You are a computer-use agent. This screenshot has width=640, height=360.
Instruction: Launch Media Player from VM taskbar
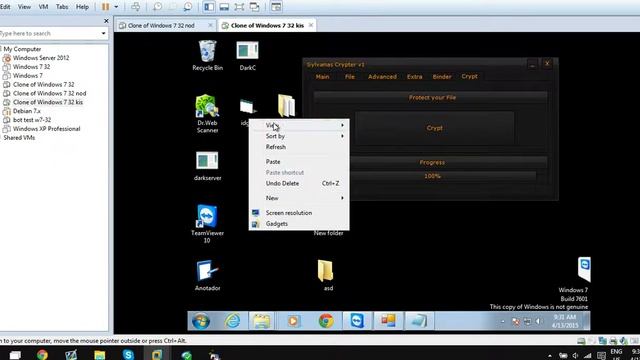tap(293, 321)
